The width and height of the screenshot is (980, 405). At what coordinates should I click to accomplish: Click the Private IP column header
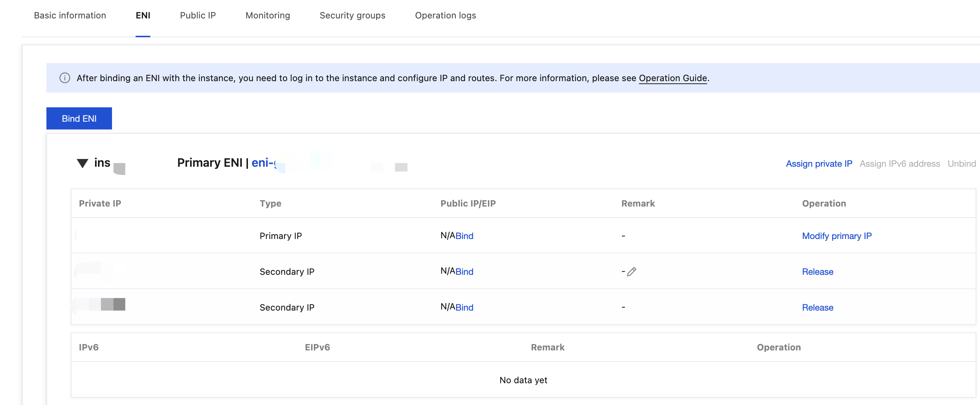click(100, 204)
